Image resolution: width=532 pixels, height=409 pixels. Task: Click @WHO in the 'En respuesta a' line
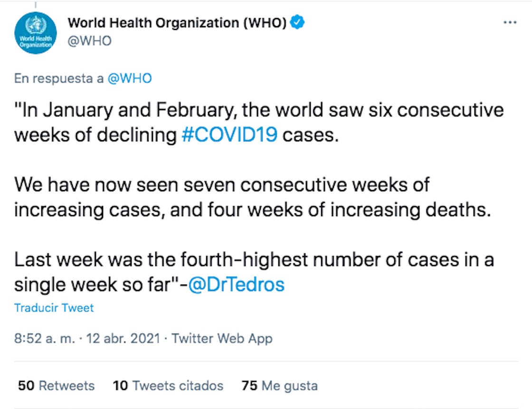(x=130, y=78)
